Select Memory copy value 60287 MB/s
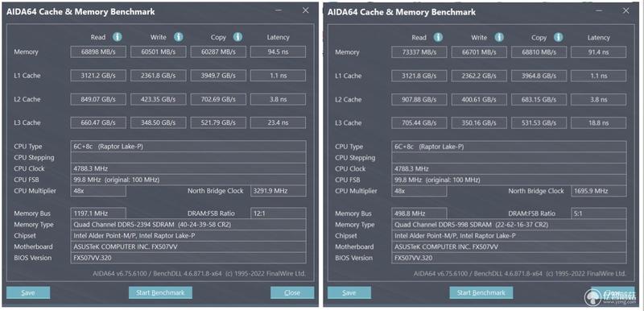The width and height of the screenshot is (644, 311). pos(218,52)
